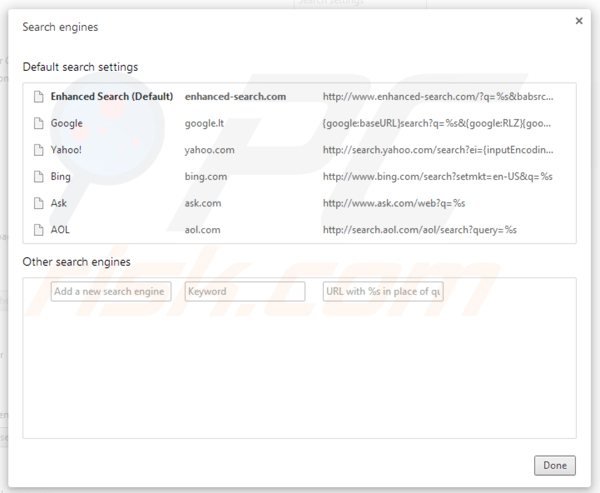The image size is (600, 493).
Task: Click the aol.com keyword
Action: 202,230
